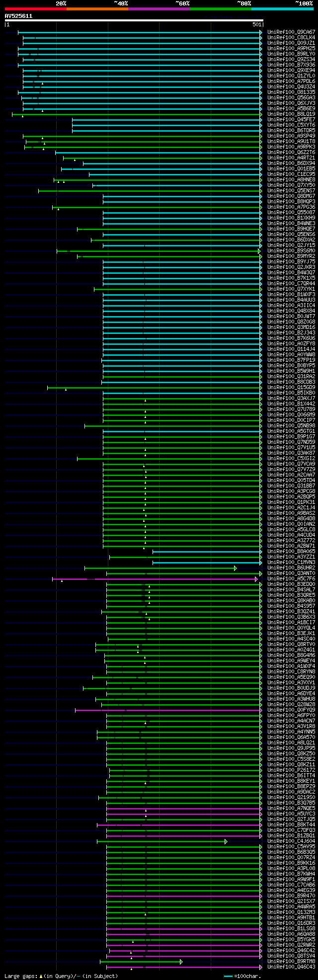Image resolution: width=318 pixels, height=980 pixels.
Task: Open hit UniRef100_Q9ZS34
Action: [x=291, y=60]
